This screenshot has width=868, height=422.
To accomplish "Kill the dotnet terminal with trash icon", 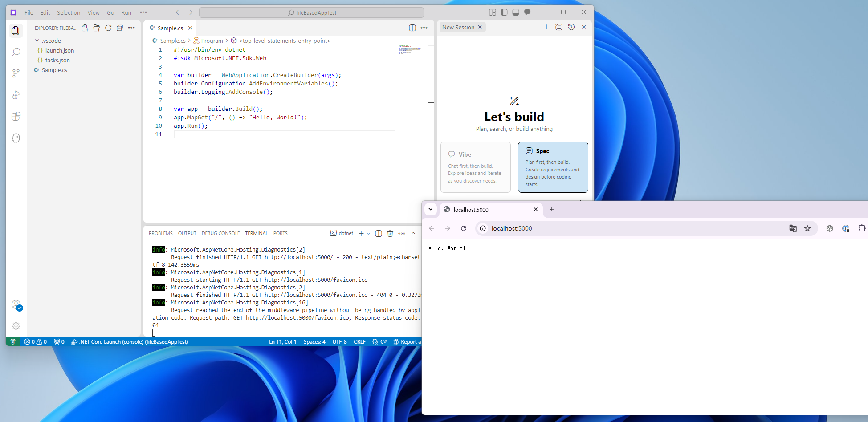I will pyautogui.click(x=390, y=233).
